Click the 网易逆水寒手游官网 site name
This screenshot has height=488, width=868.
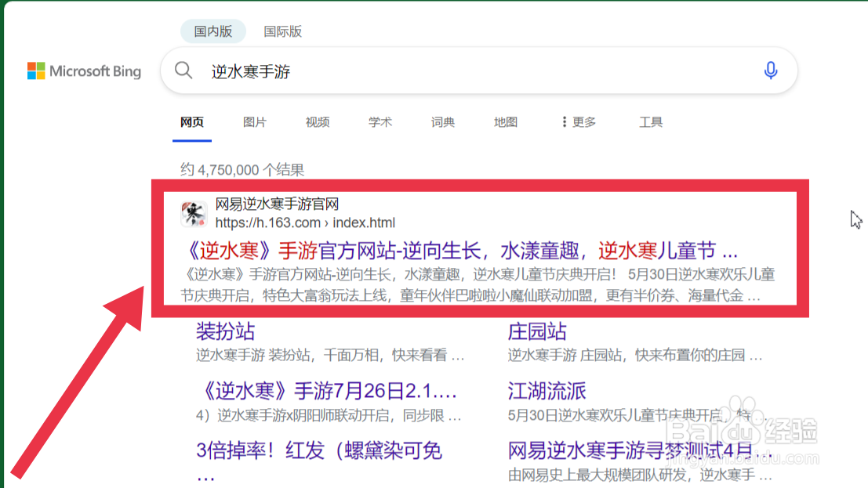coord(277,204)
